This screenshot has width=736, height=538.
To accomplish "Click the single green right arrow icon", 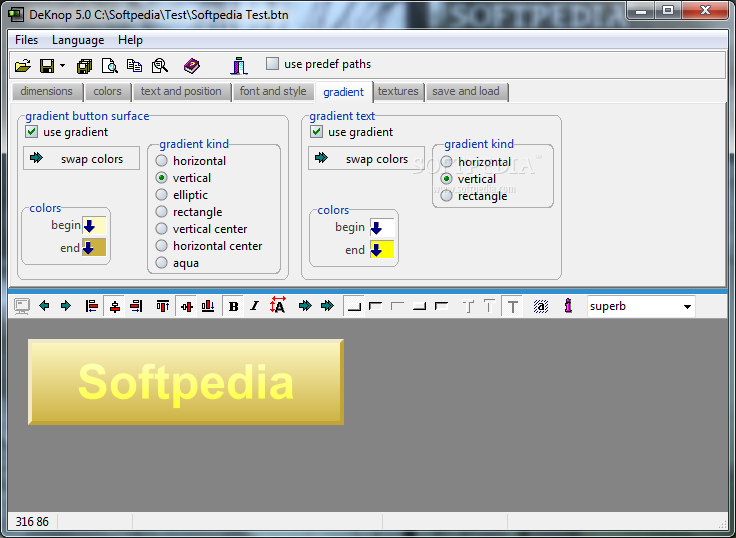I will pyautogui.click(x=66, y=306).
